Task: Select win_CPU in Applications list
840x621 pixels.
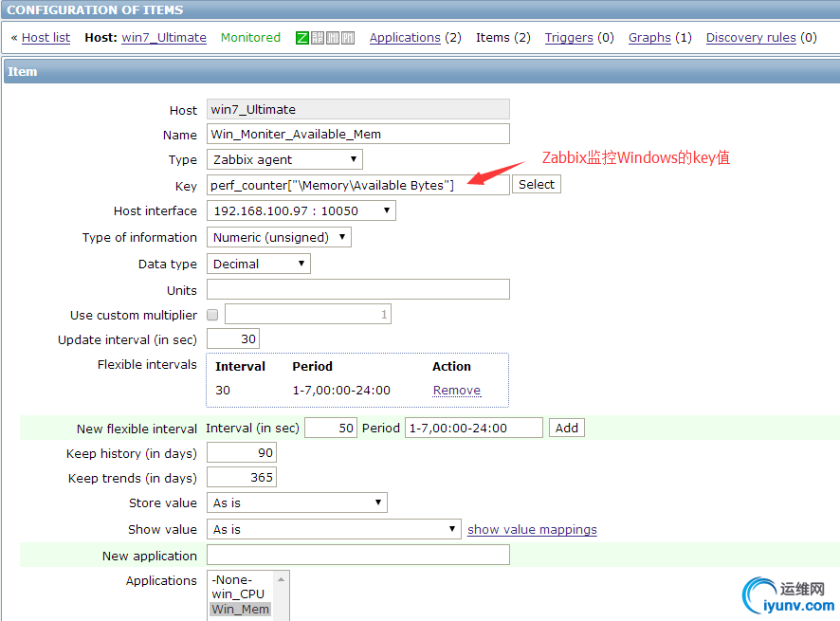Action: coord(238,594)
